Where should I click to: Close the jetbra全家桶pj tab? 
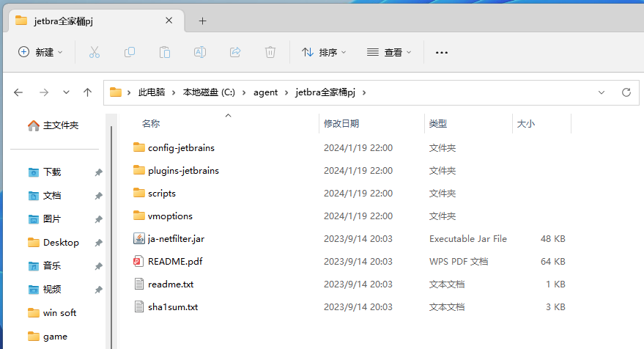(x=169, y=21)
